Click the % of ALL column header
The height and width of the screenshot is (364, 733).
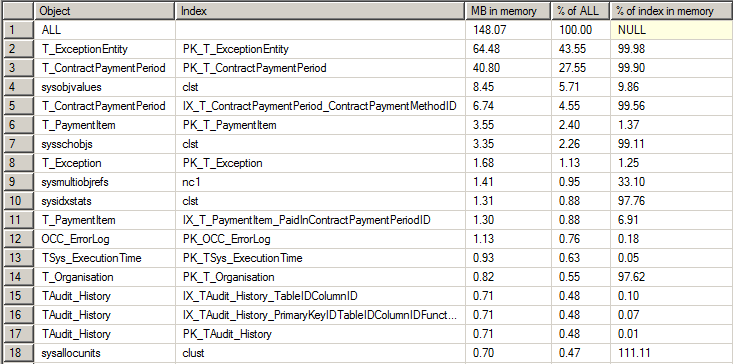tap(581, 11)
